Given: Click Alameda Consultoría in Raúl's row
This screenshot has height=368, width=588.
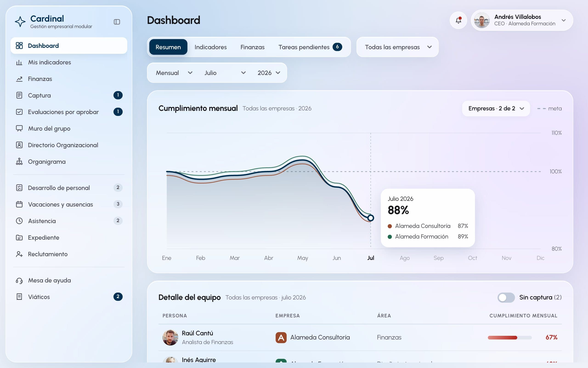Looking at the screenshot, I should (320, 337).
